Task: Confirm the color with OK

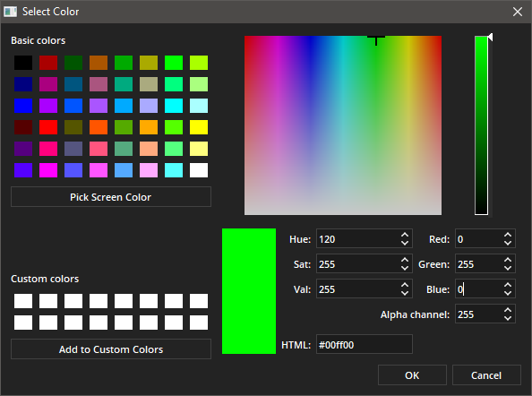Action: tap(412, 375)
